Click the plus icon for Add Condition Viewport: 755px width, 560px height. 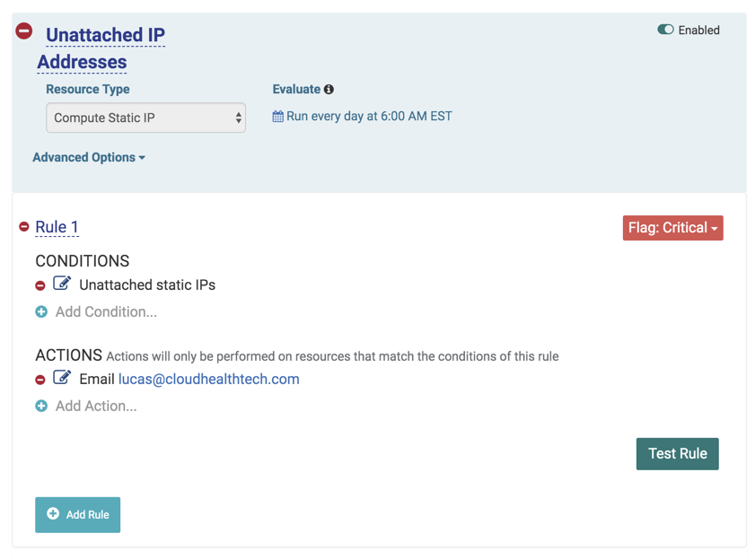pos(41,312)
